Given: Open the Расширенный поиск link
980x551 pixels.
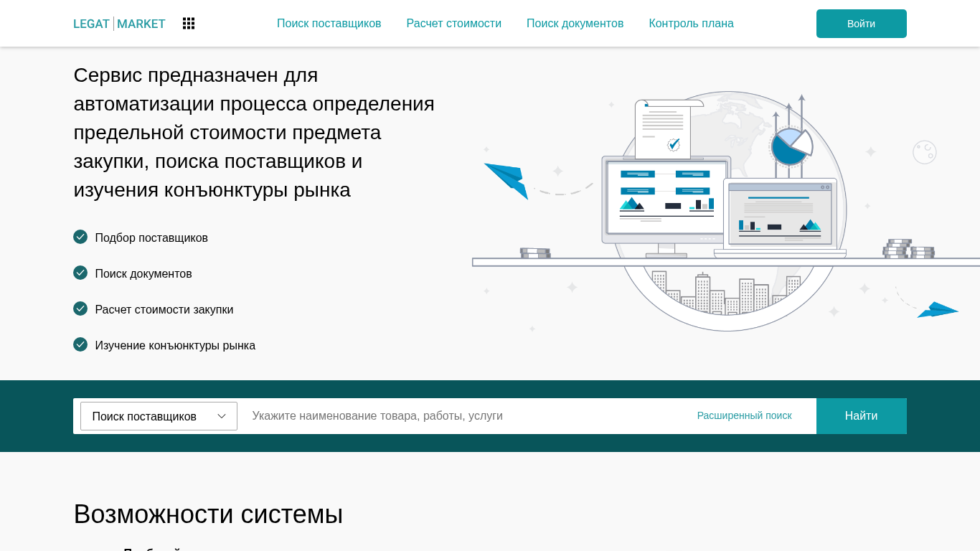Looking at the screenshot, I should [744, 415].
